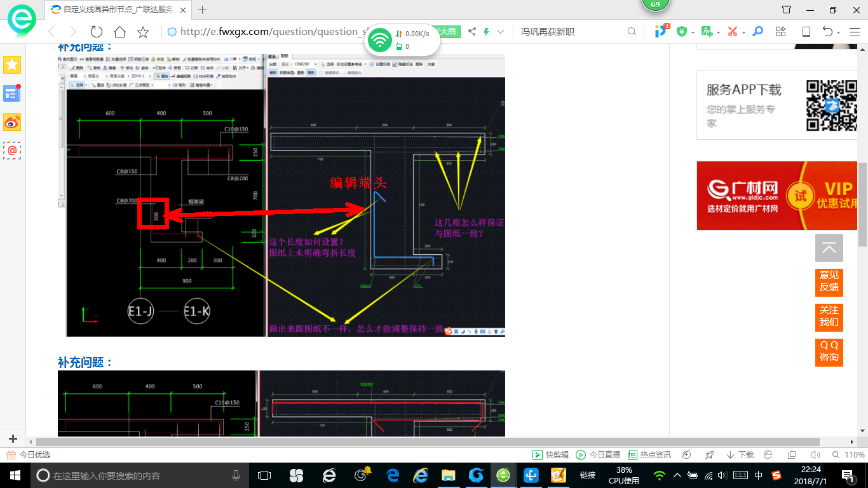Open 今日直播 in the status bar

pos(598,455)
